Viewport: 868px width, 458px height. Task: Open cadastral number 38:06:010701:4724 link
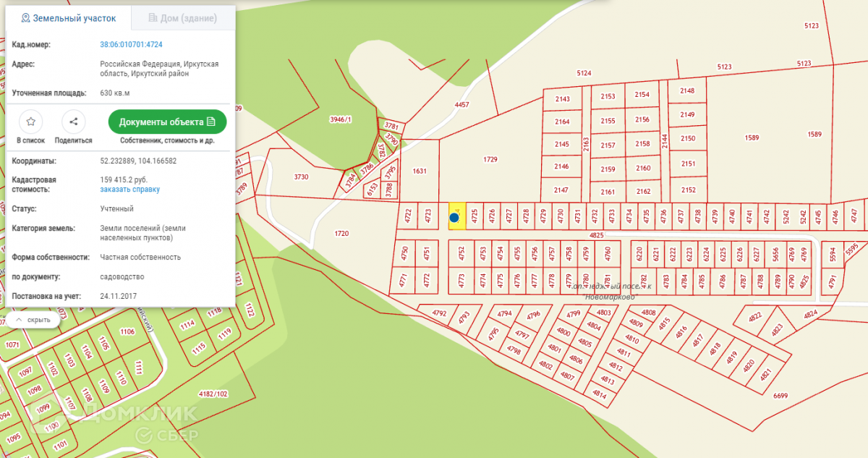pos(131,45)
